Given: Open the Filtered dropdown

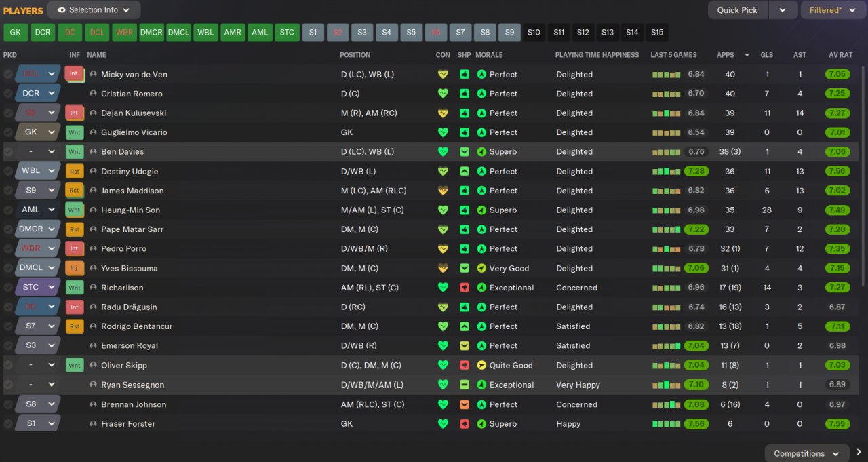Looking at the screenshot, I should pyautogui.click(x=832, y=10).
